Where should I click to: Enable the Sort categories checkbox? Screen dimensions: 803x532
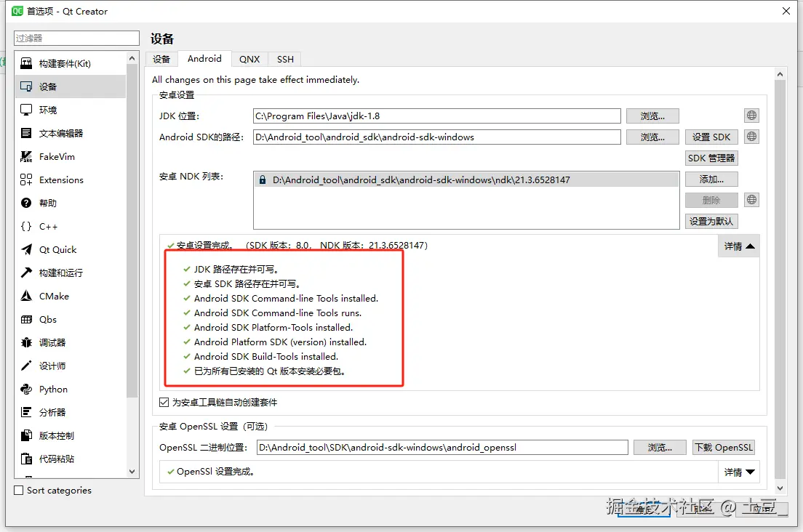point(19,490)
